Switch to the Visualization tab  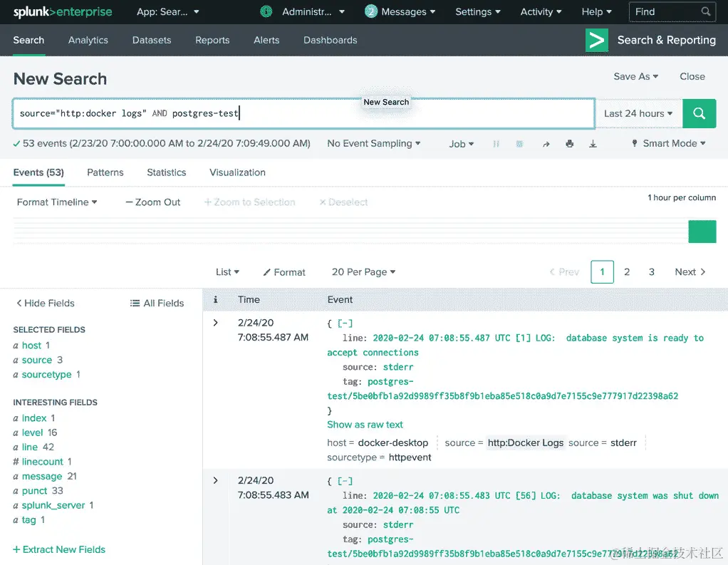pos(237,172)
